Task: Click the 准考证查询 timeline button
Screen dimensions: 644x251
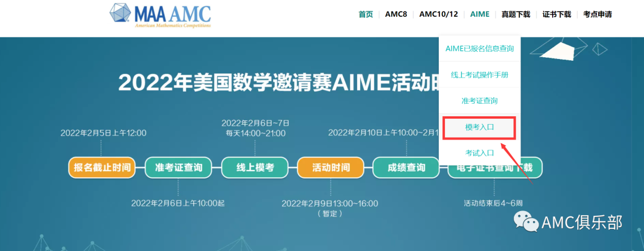Action: point(178,168)
